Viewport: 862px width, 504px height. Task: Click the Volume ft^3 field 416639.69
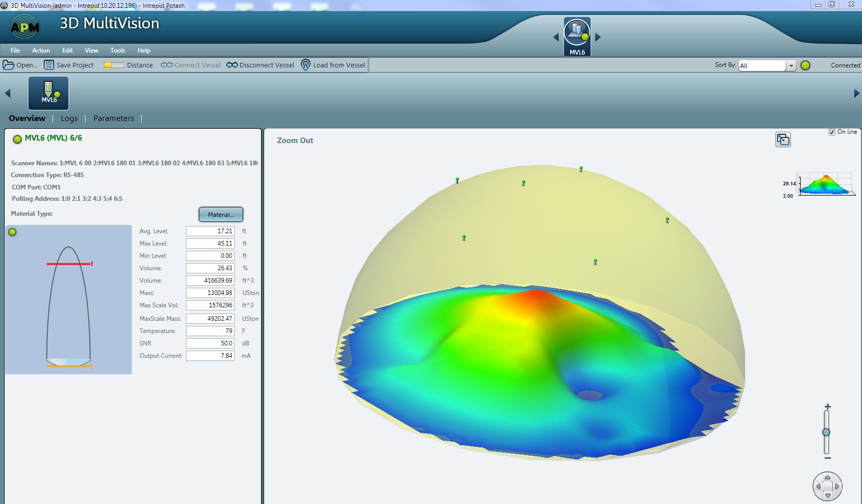(x=210, y=281)
